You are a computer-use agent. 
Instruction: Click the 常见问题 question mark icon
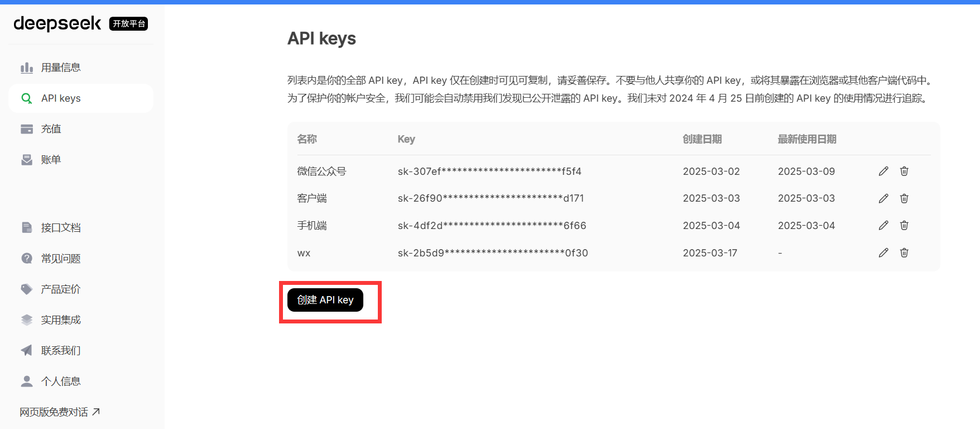coord(27,258)
